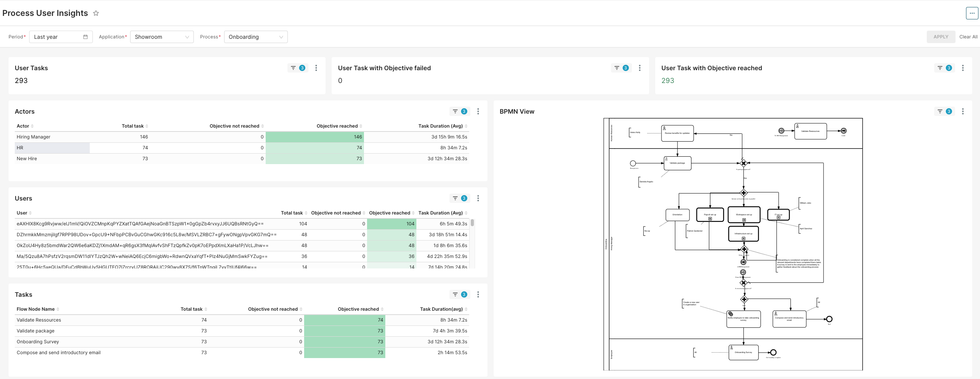The image size is (980, 379).
Task: Open Users panel kebab menu
Action: pos(478,198)
